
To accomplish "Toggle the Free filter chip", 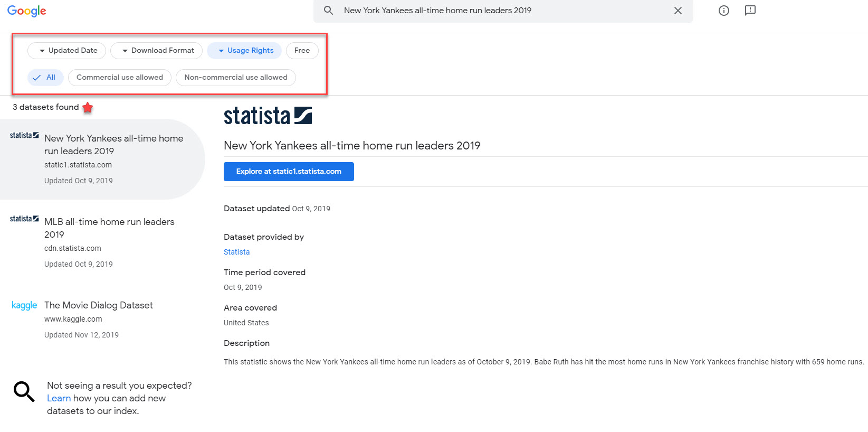I will (x=302, y=51).
